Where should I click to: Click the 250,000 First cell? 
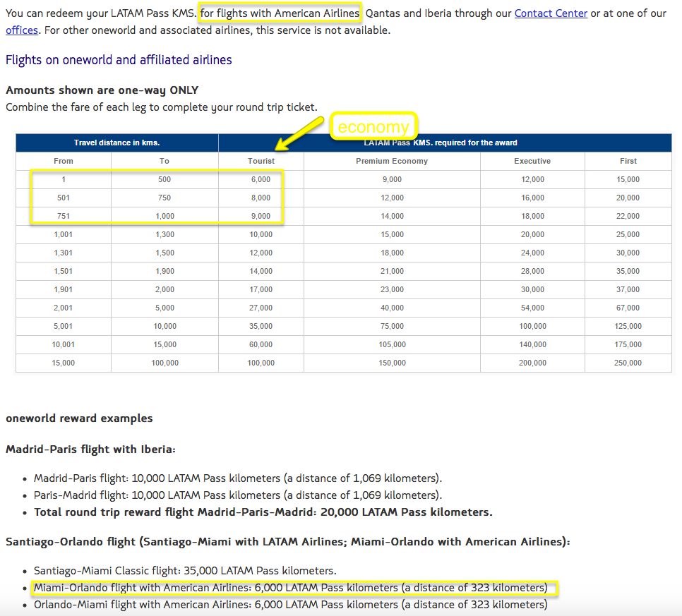coord(628,363)
